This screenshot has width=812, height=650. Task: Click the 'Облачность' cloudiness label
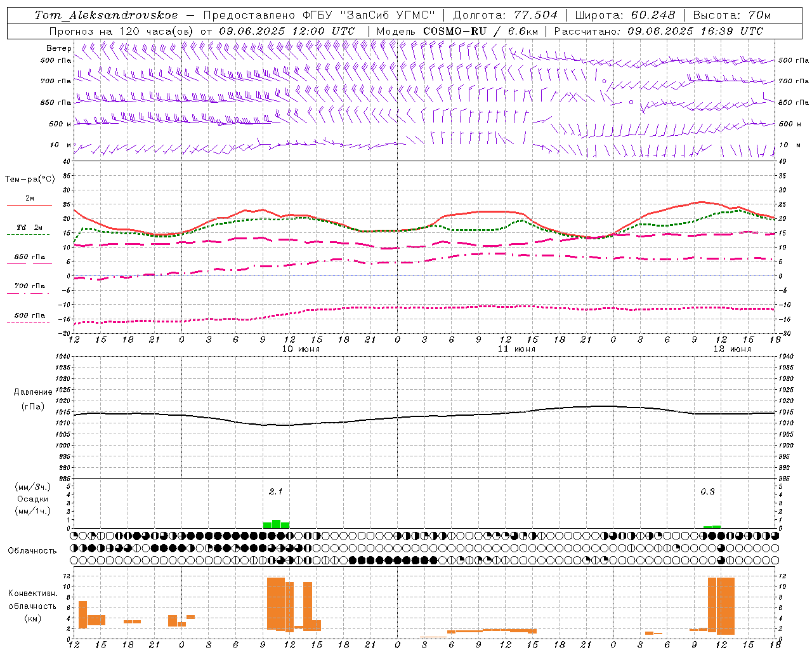click(x=32, y=550)
